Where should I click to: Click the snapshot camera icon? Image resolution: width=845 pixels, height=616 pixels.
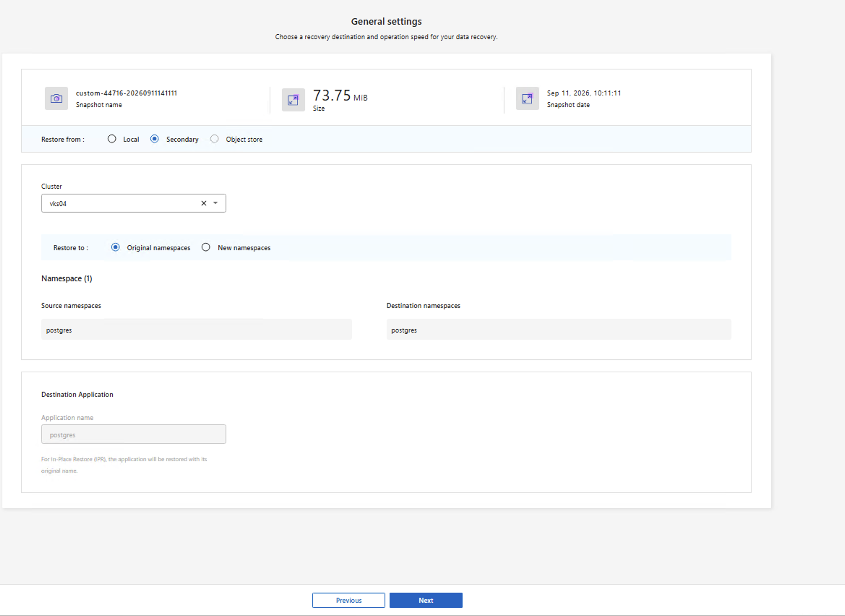[x=56, y=98]
